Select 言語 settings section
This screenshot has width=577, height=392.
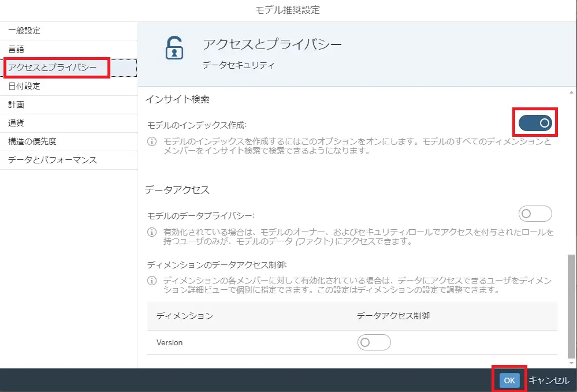pyautogui.click(x=69, y=49)
